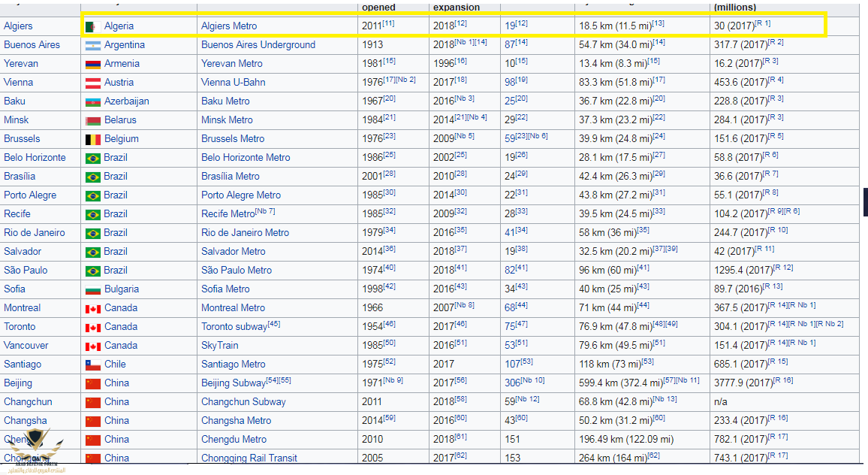Follow the Brussels Metro link
Image resolution: width=868 pixels, height=475 pixels.
[x=233, y=139]
